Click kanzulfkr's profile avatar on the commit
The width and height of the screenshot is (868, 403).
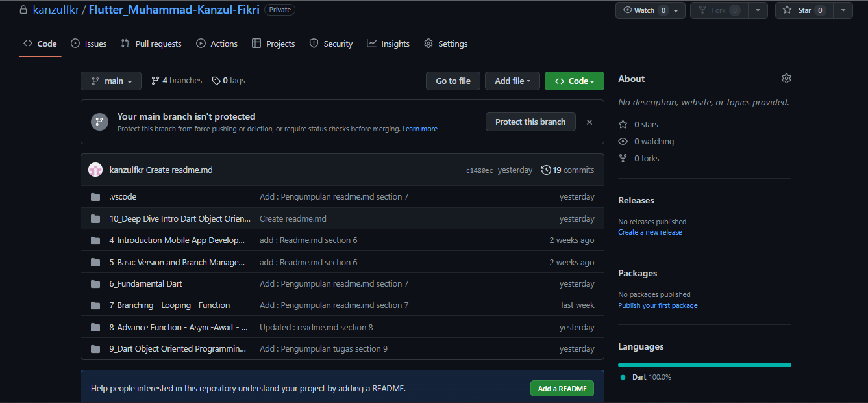coord(95,170)
